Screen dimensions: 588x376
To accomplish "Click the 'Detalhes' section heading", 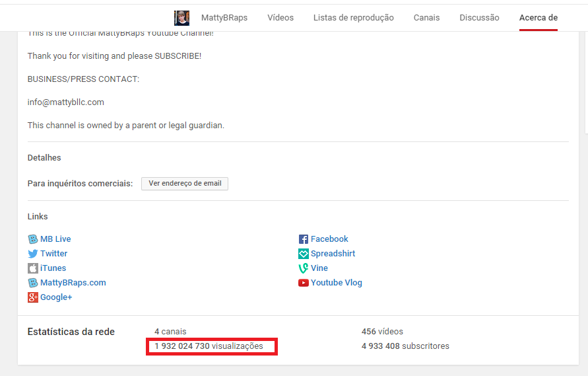I will click(x=44, y=158).
